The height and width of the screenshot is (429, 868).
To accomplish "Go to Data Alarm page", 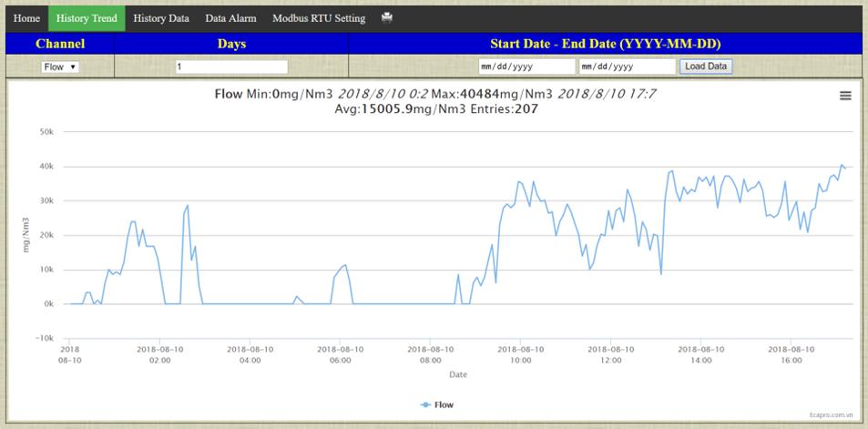I will (230, 18).
